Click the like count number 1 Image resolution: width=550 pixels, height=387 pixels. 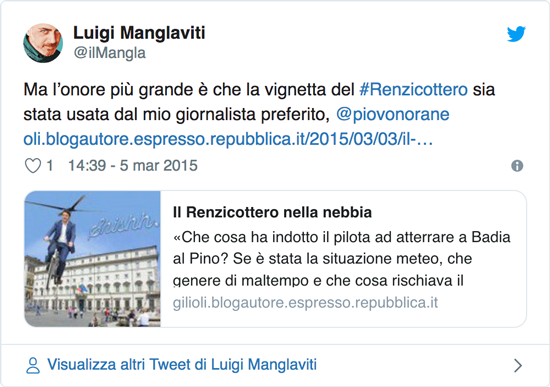[x=49, y=166]
